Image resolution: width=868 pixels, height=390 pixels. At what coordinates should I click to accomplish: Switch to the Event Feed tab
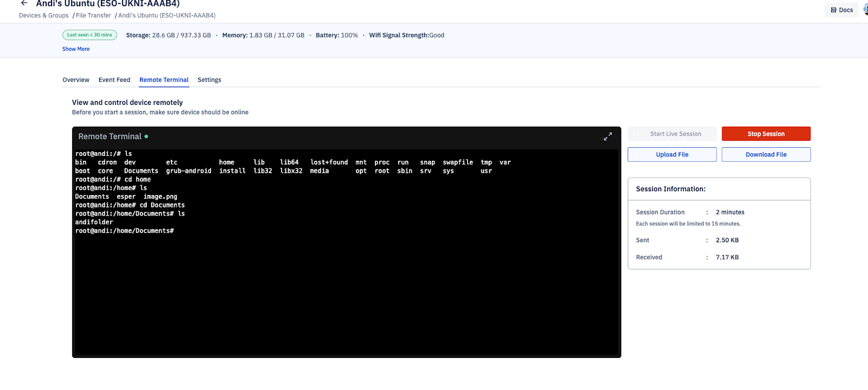[x=114, y=80]
